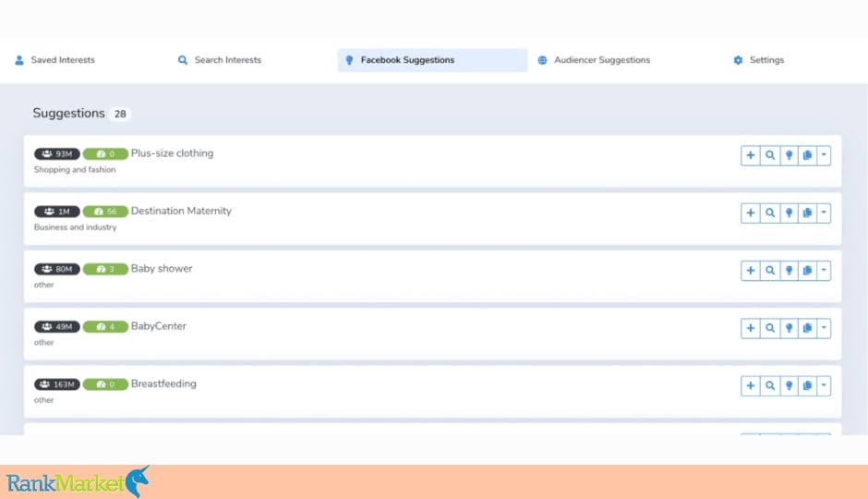868x499 pixels.
Task: Search Baby shower with magnifier icon
Action: (769, 271)
